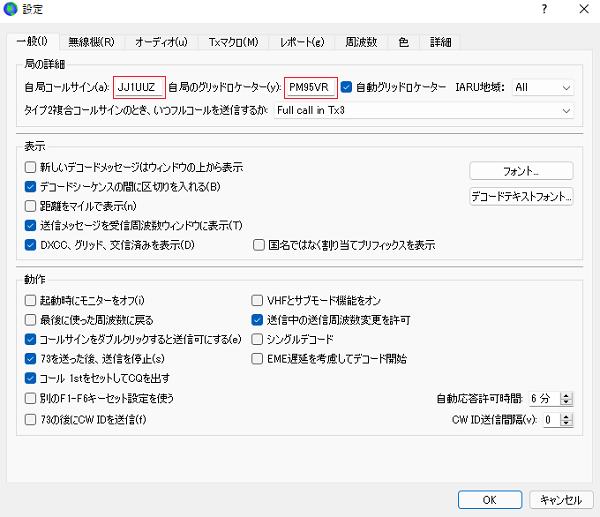Click the 自局コールサイン input field

point(139,87)
